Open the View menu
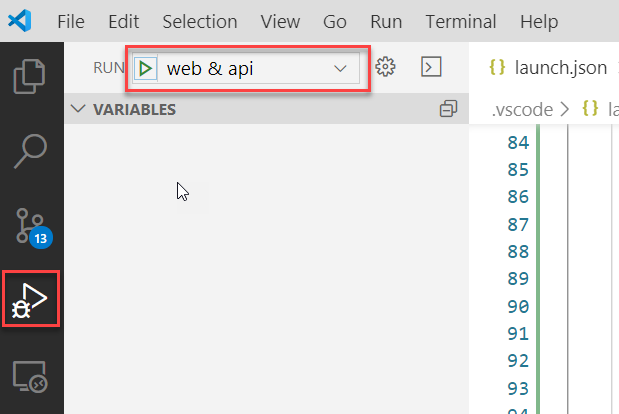Screen dimensions: 619x414 coord(280,22)
